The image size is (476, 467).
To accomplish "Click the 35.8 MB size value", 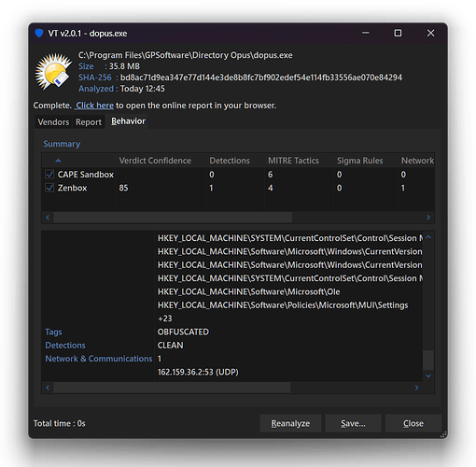I will [x=124, y=66].
